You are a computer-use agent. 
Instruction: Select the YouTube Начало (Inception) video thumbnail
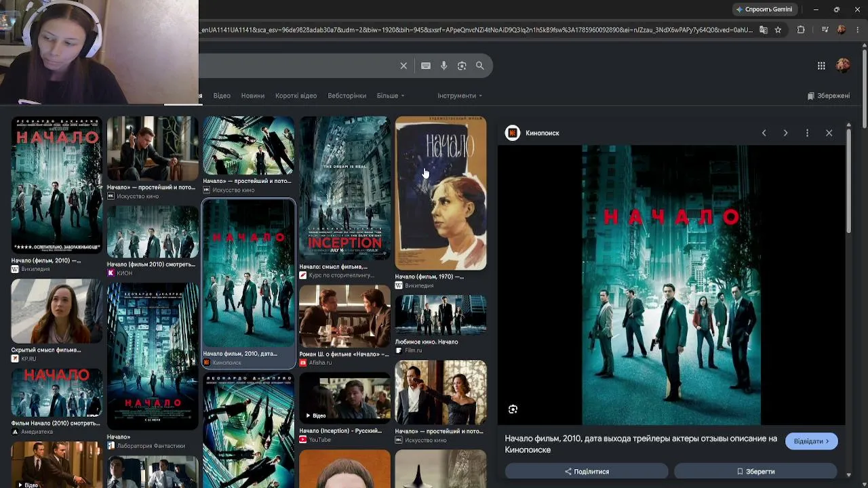pos(345,397)
